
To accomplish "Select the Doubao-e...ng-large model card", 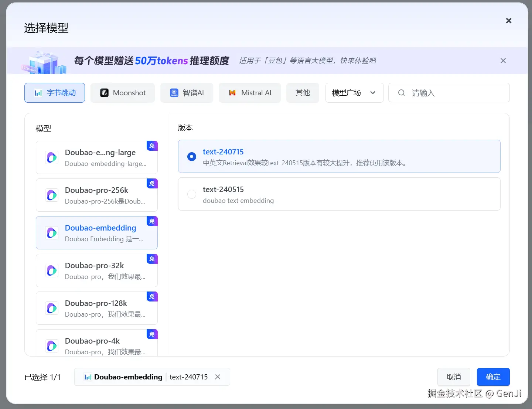I will (x=97, y=157).
